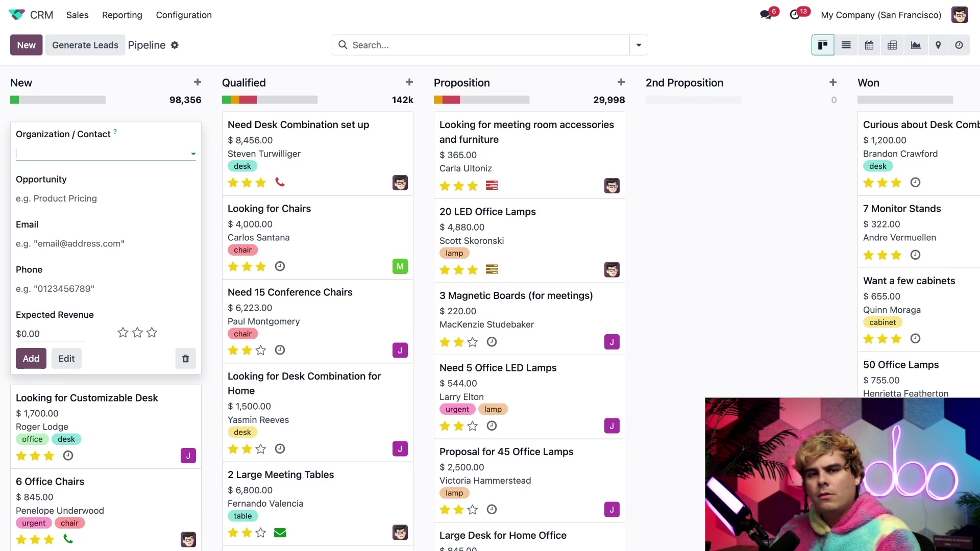Screen dimensions: 980x551
Task: Click the Opportunity input field
Action: pyautogui.click(x=105, y=198)
